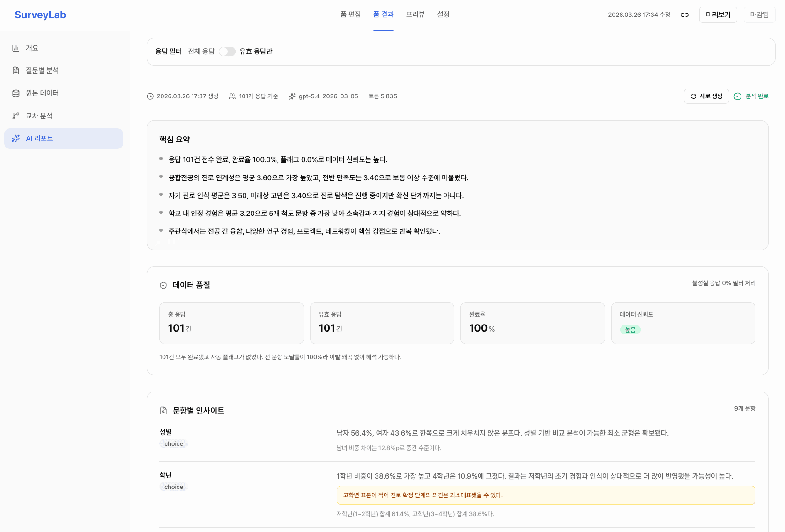Expand the 학년 choice tag
The width and height of the screenshot is (785, 532).
pyautogui.click(x=173, y=487)
